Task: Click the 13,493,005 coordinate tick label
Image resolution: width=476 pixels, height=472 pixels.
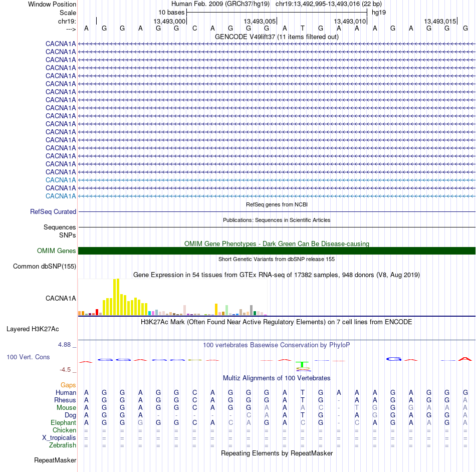Action: click(260, 21)
